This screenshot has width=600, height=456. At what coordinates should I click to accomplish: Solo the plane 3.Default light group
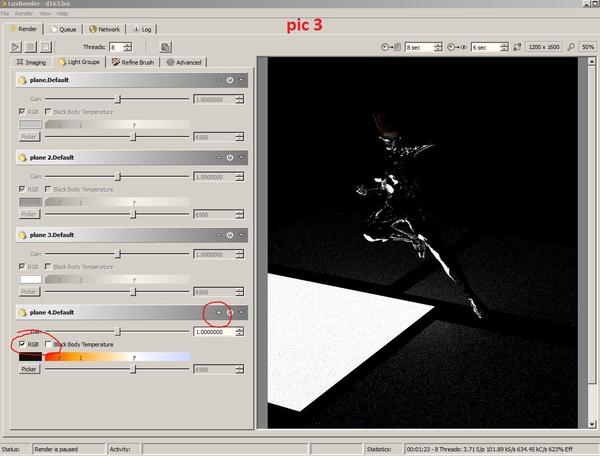click(218, 235)
